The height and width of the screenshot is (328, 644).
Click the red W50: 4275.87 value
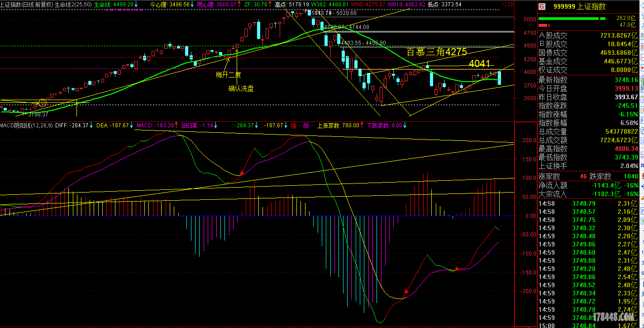click(x=368, y=4)
